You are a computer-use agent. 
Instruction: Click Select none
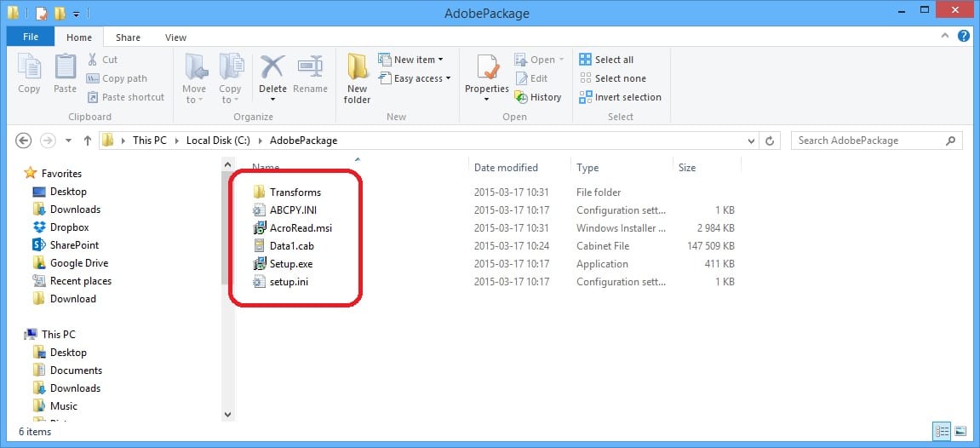point(612,78)
